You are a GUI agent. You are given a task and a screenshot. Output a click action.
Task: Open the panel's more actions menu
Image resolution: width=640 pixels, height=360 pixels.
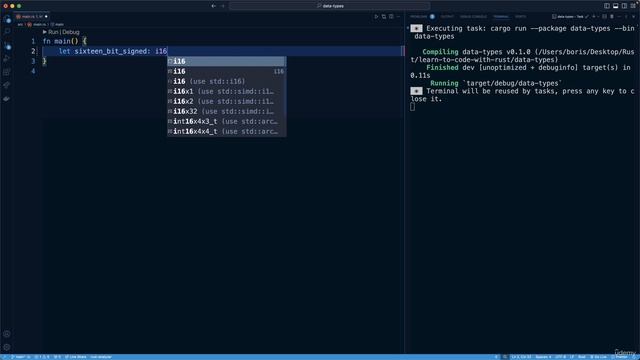[619, 17]
